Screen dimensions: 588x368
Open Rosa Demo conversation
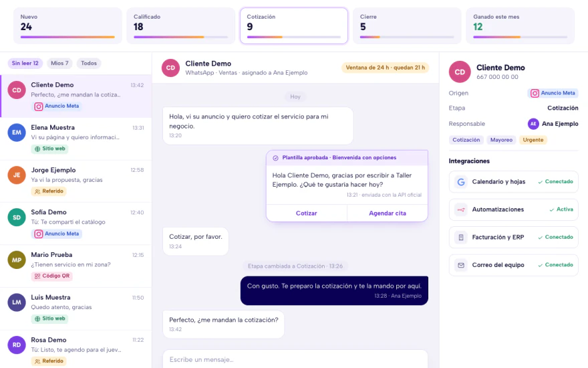pos(76,349)
